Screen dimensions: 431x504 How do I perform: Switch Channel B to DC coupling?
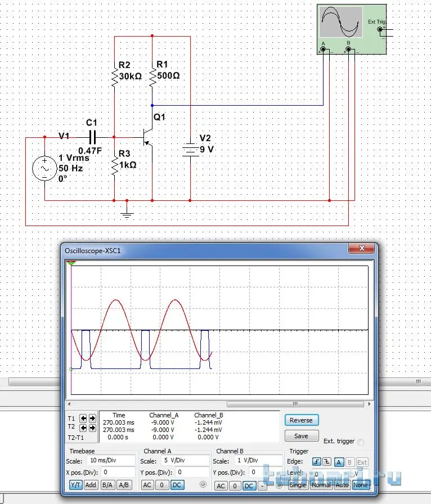pyautogui.click(x=249, y=485)
